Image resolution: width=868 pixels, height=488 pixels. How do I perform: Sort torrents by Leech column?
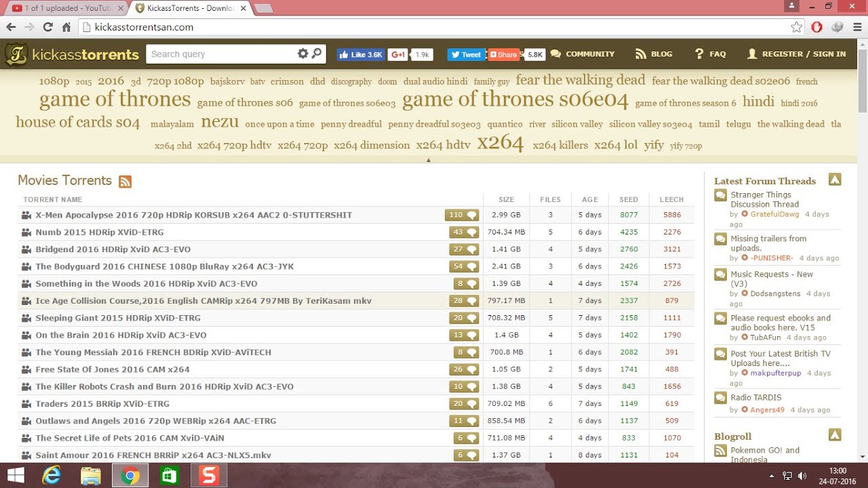671,199
